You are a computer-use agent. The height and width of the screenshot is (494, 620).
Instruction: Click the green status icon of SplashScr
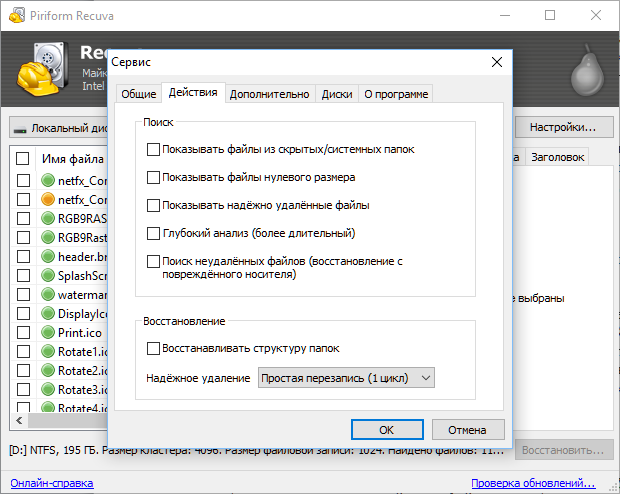[48, 275]
